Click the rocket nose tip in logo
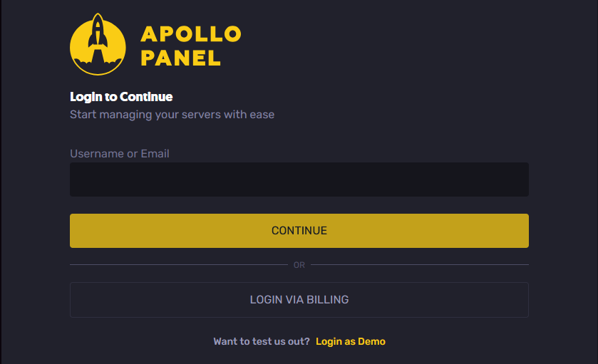598x364 pixels. (x=98, y=17)
